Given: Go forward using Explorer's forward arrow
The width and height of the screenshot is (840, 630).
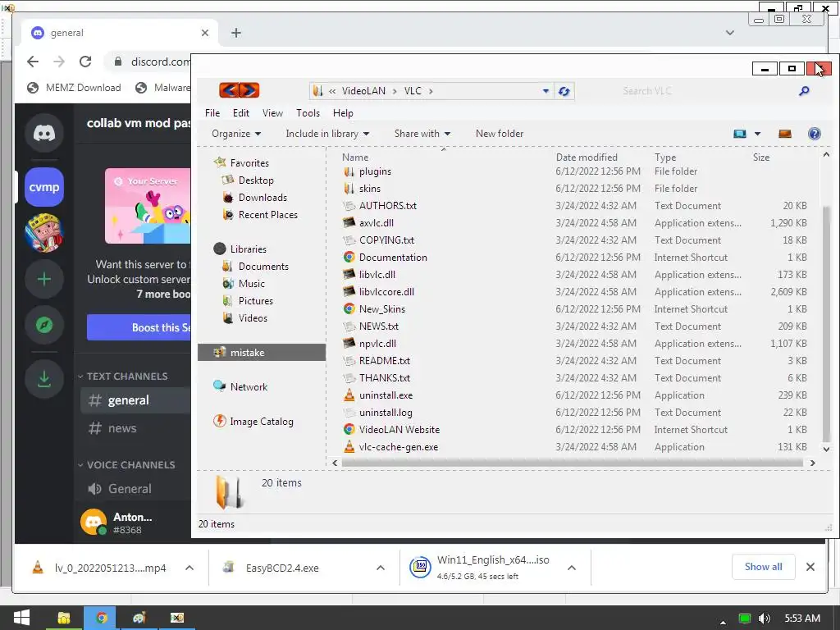Looking at the screenshot, I should click(x=249, y=90).
